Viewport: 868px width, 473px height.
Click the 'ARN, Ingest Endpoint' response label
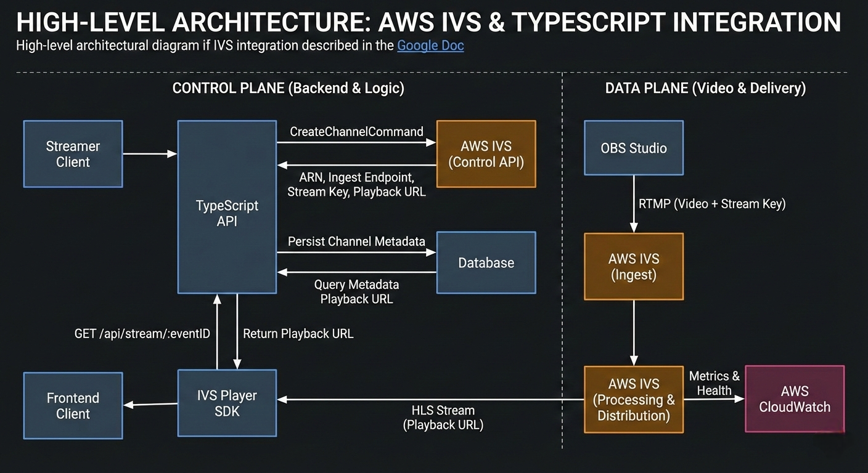coord(356,184)
